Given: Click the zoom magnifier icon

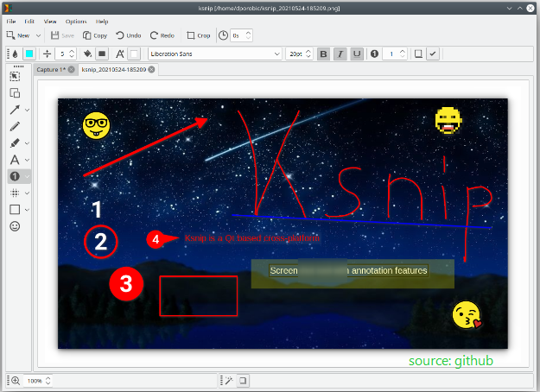Looking at the screenshot, I should click(x=16, y=381).
